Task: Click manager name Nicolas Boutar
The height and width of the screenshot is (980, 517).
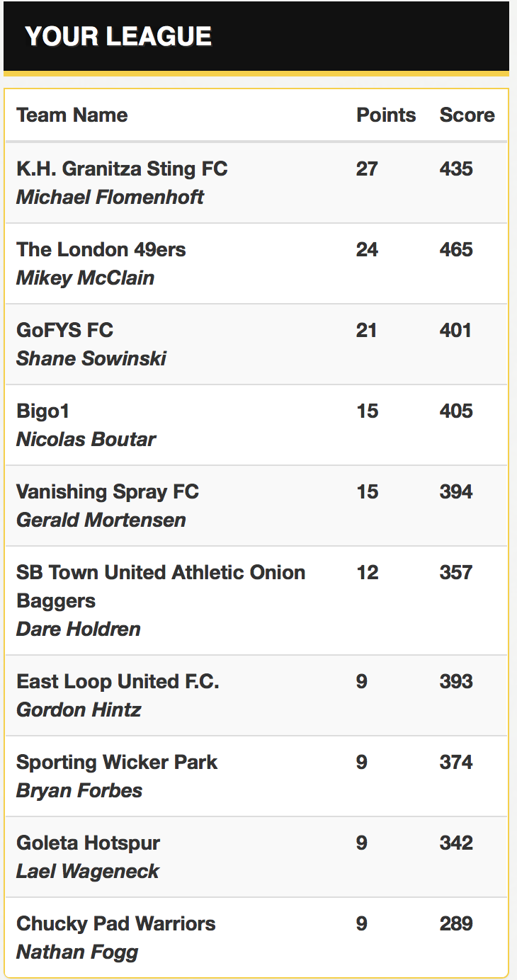Action: [86, 439]
